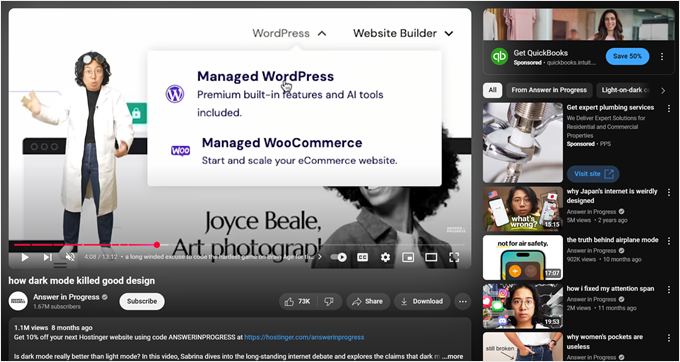The height and width of the screenshot is (362, 680).
Task: Expand description with ...more
Action: point(454,356)
